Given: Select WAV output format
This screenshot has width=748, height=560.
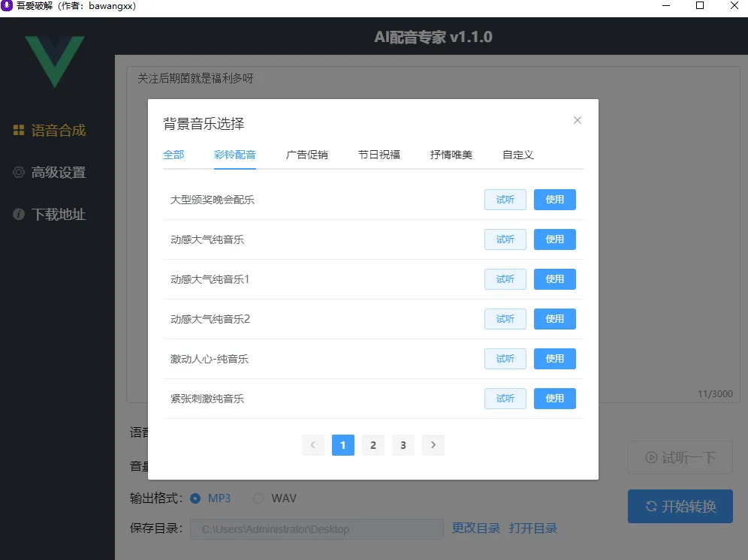Looking at the screenshot, I should (x=275, y=498).
